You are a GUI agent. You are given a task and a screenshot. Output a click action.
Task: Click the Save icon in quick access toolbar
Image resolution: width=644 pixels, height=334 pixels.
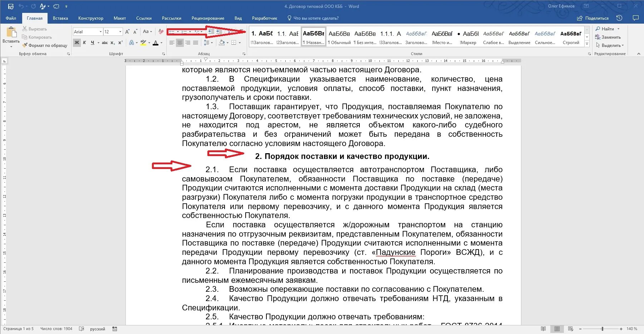click(x=11, y=6)
